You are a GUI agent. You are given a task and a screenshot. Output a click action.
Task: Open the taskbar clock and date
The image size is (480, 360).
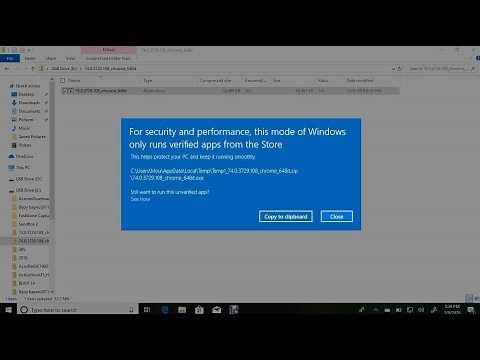pos(452,310)
